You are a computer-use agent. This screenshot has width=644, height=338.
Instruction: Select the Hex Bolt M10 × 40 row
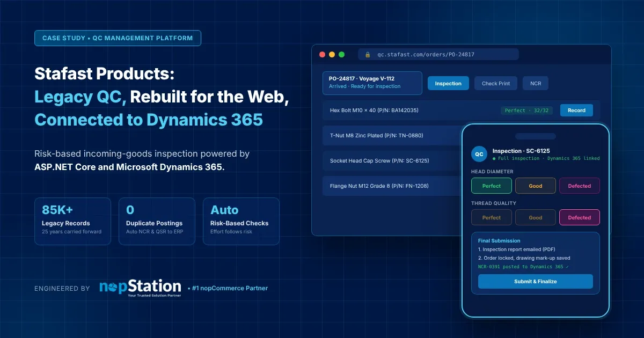[x=461, y=110]
